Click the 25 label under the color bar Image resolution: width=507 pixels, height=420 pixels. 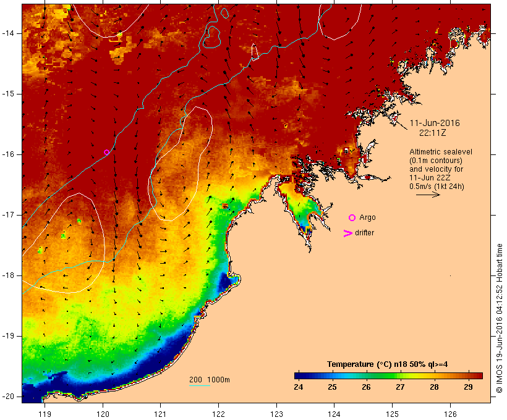coord(333,387)
